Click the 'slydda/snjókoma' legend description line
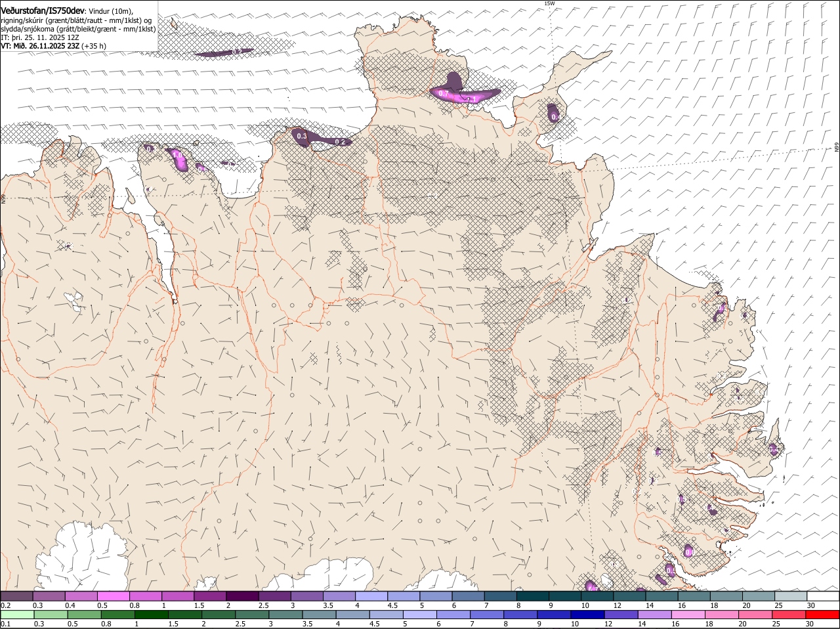This screenshot has width=840, height=629. point(78,29)
